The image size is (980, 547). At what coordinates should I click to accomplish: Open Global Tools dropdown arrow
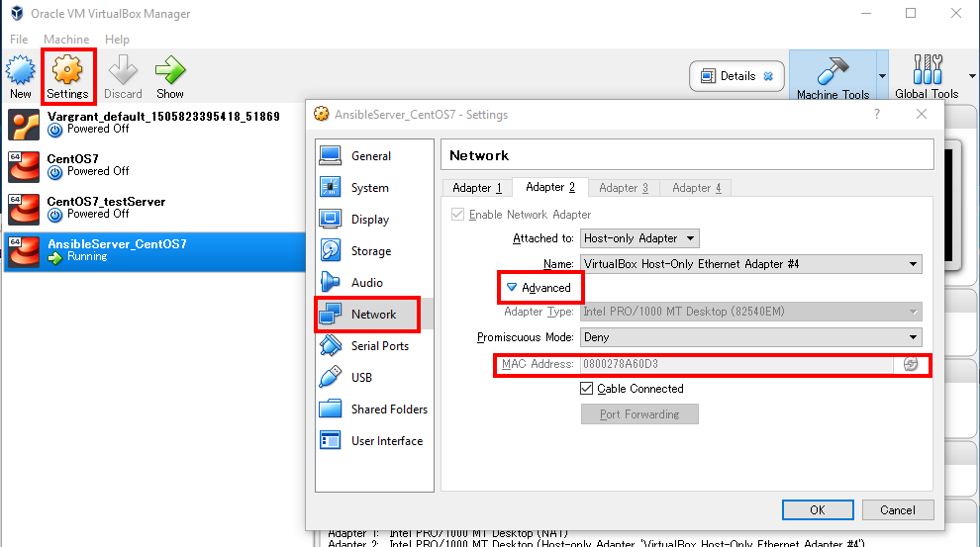972,76
